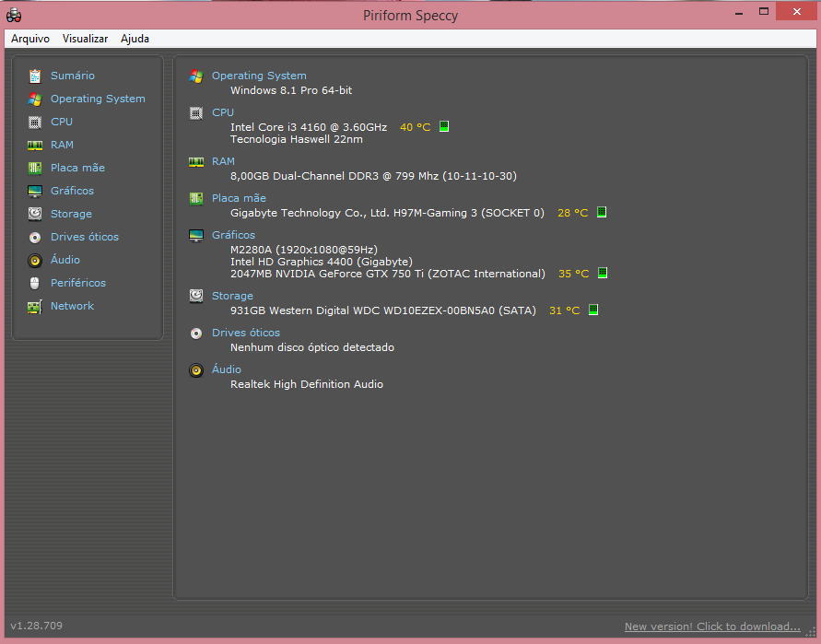This screenshot has height=644, width=821.
Task: Click Operating System heading link in summary
Action: pos(259,76)
